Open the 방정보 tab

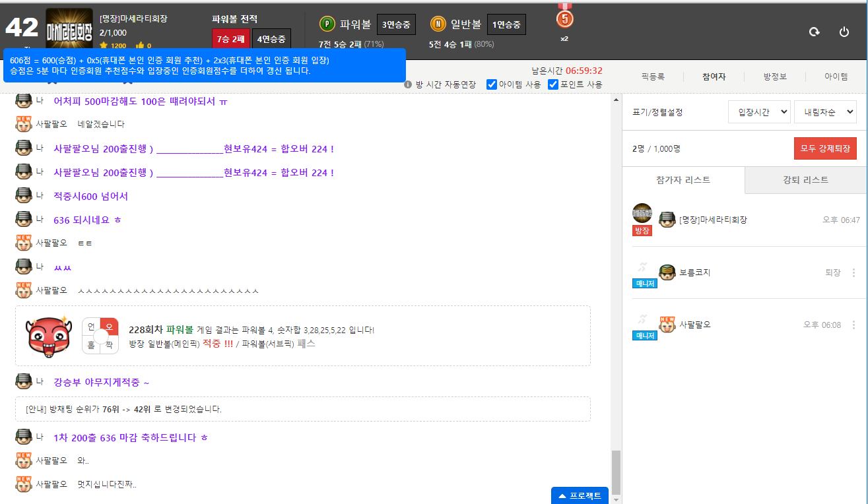click(x=775, y=77)
